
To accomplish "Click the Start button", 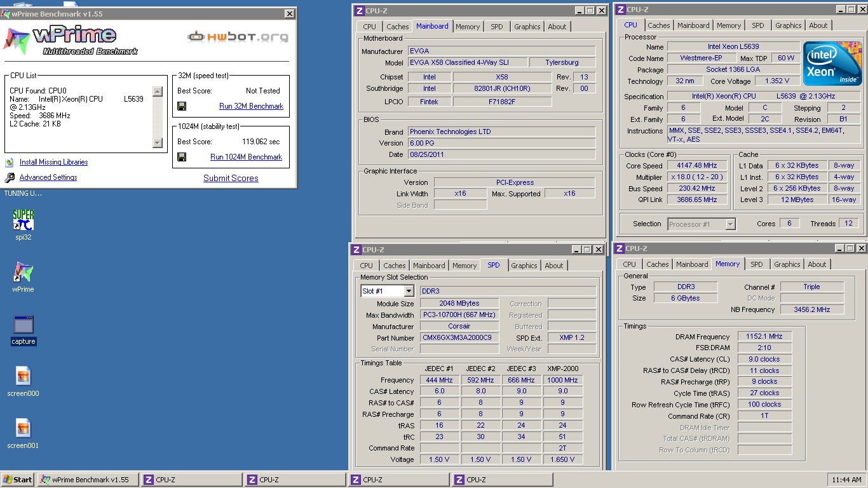I will 18,480.
